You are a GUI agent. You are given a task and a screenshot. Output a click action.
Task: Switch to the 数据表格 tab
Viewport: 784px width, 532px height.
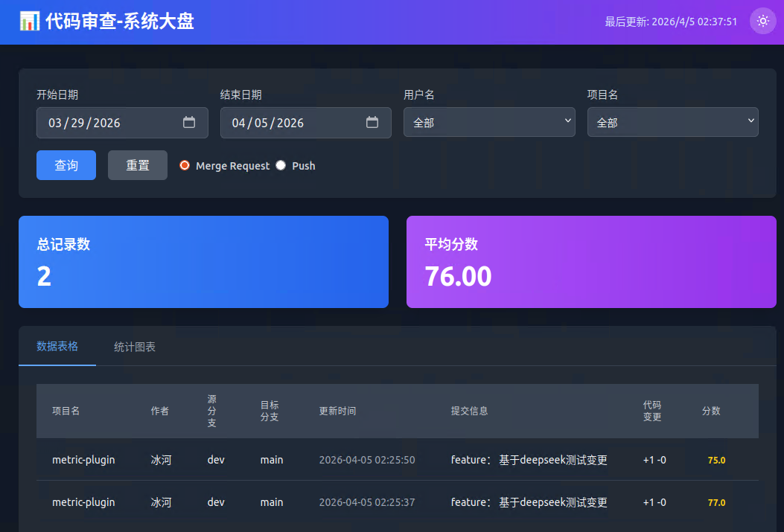57,346
